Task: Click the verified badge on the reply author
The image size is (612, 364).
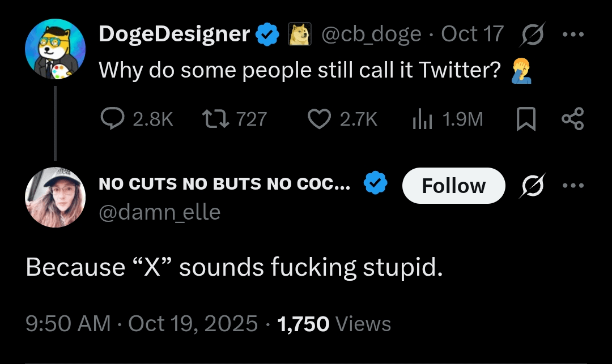Action: point(375,183)
